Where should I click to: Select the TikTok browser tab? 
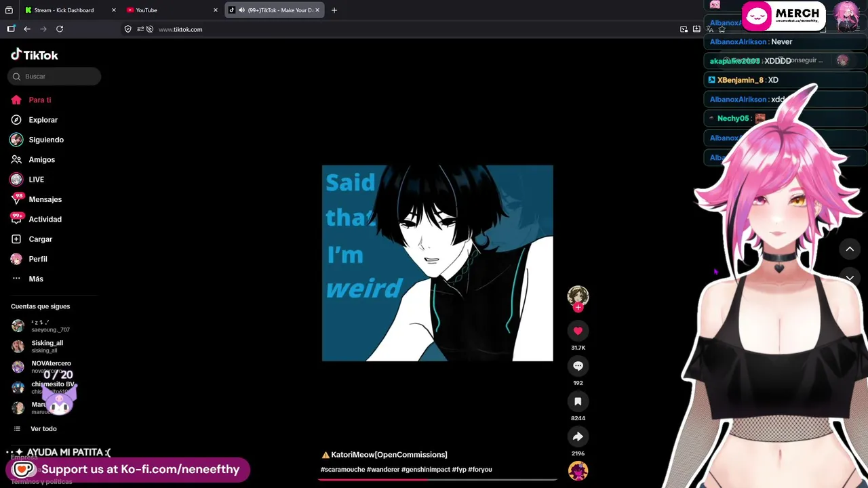[x=275, y=10]
